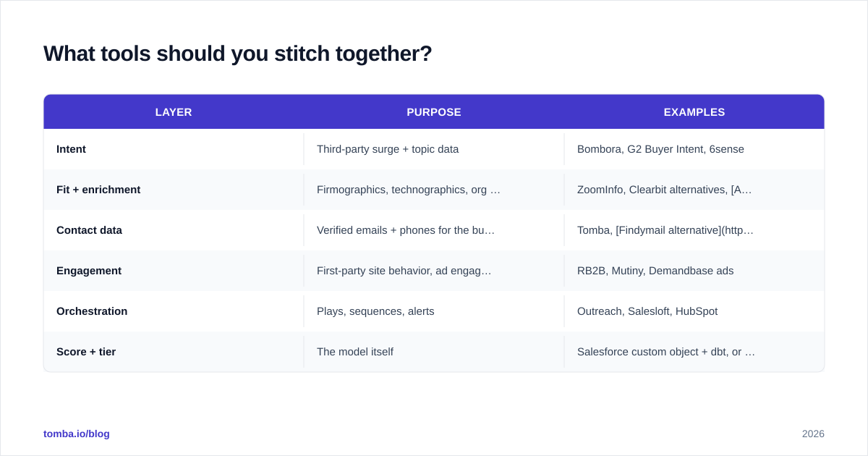Click the 'Engagement' row label
Image resolution: width=868 pixels, height=456 pixels.
[x=89, y=271]
